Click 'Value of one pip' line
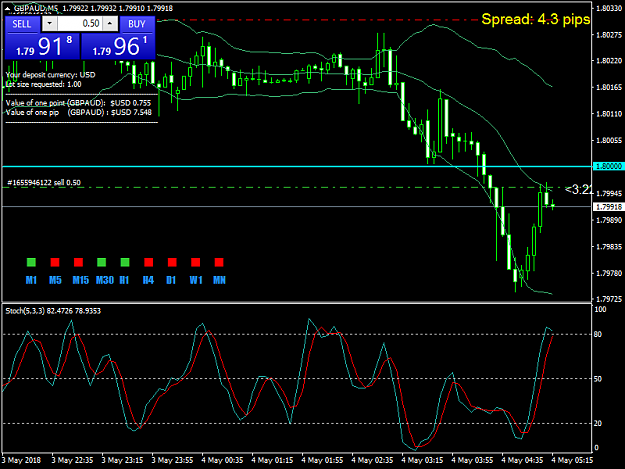625x469 pixels. 79,112
